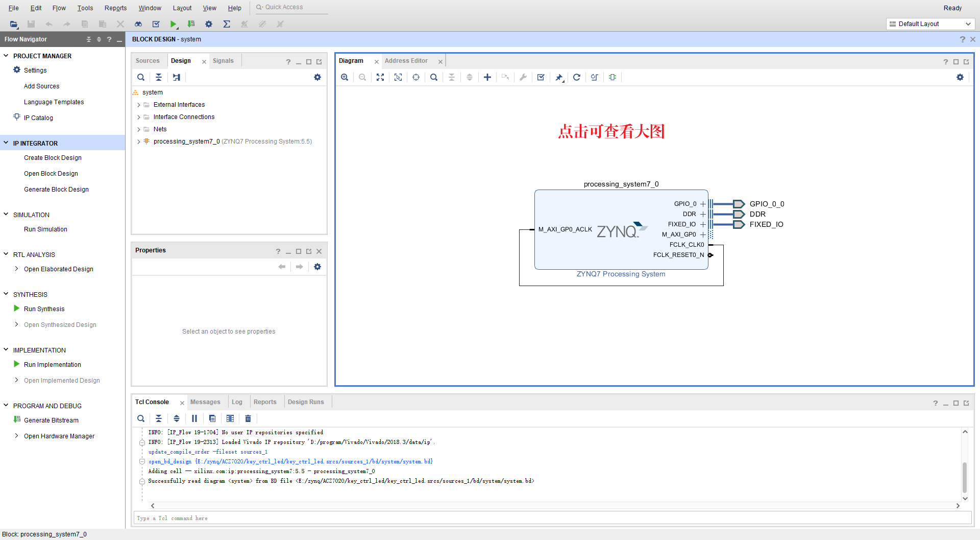Expand Interface Connections tree node

(x=138, y=117)
